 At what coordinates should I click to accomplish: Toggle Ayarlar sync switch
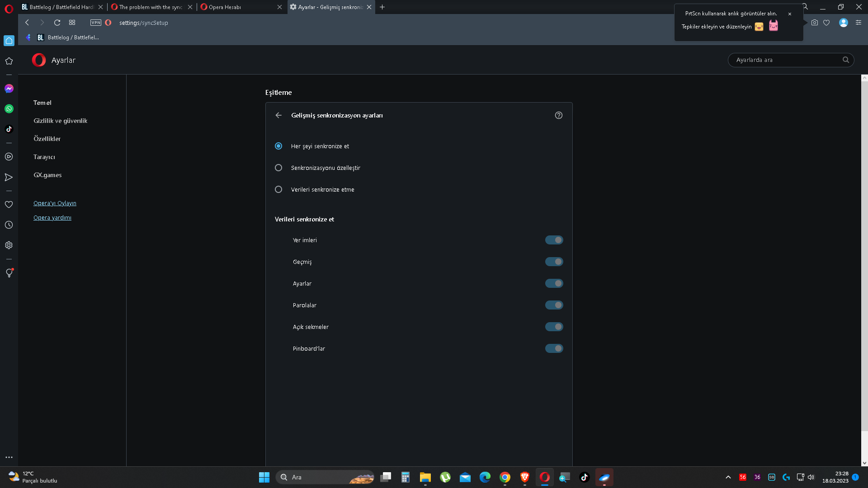coord(554,283)
